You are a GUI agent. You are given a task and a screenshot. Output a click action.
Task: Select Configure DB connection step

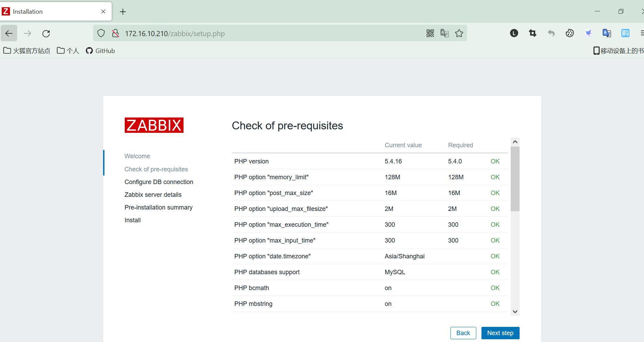pyautogui.click(x=159, y=182)
